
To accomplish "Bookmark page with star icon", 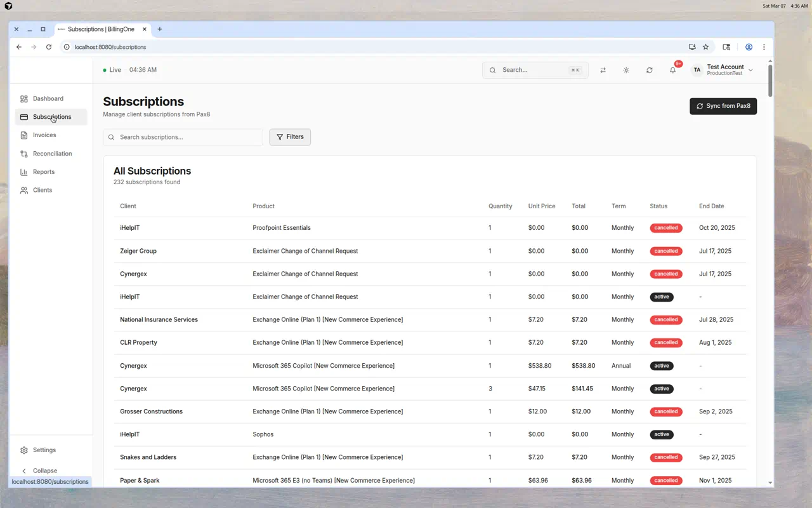I will pyautogui.click(x=705, y=47).
